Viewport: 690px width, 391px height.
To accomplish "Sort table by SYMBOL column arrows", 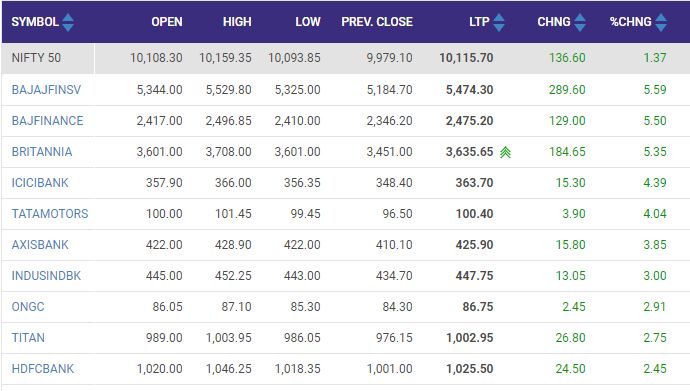I will tap(68, 22).
